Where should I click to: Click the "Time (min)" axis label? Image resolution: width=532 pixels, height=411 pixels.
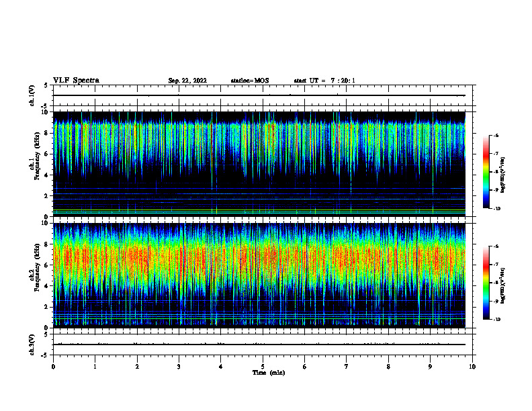(269, 373)
